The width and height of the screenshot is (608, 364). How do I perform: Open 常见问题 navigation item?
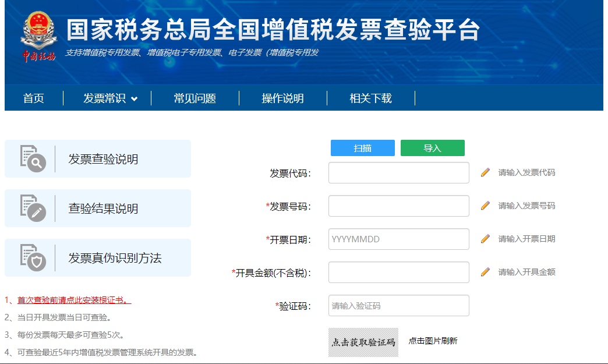pyautogui.click(x=195, y=98)
